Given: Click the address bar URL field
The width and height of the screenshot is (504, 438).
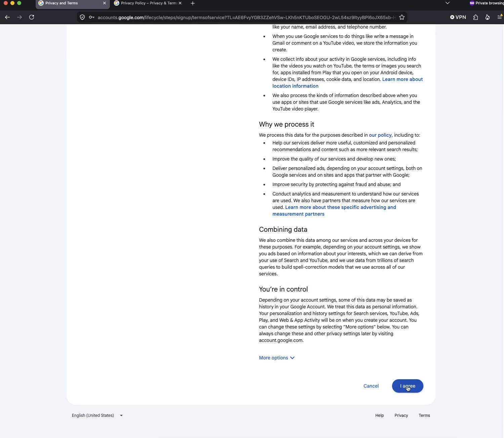Looking at the screenshot, I should pos(246,17).
